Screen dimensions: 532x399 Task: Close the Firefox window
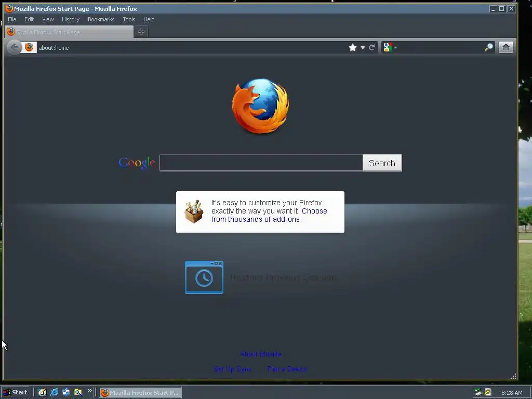[x=511, y=9]
